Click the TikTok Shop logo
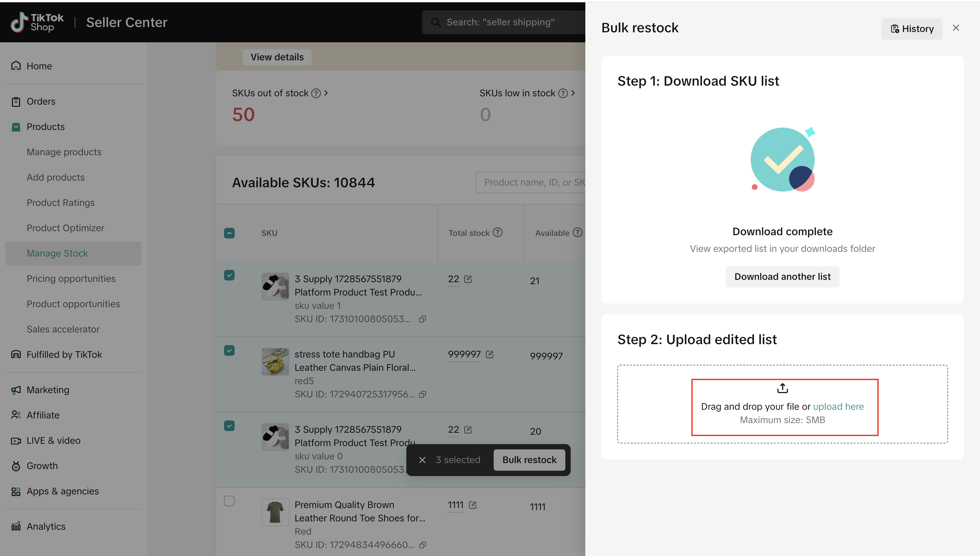Screen dimensions: 980x556 click(37, 22)
